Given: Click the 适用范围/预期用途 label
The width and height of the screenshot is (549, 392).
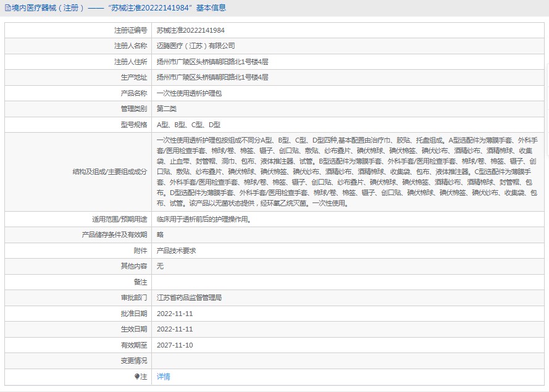Looking at the screenshot, I should (x=120, y=219).
